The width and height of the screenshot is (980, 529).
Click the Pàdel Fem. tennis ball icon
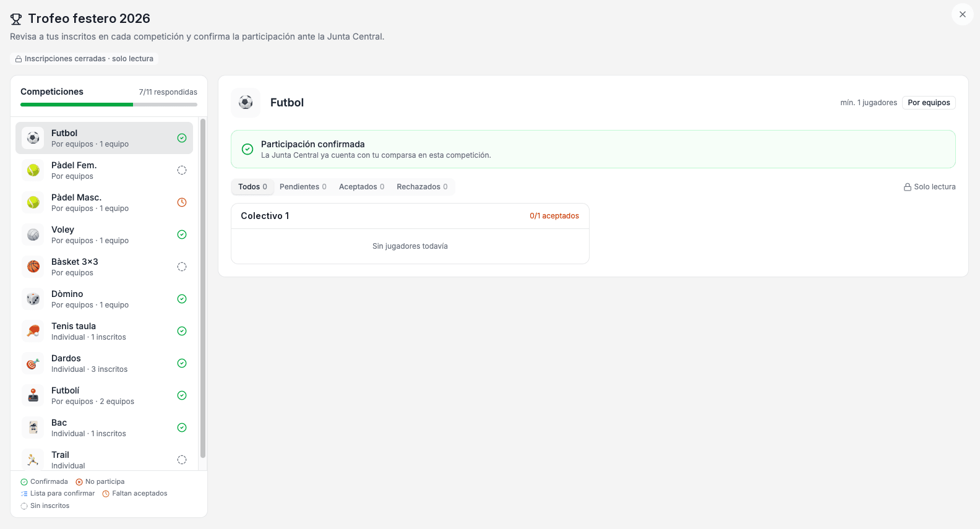(33, 170)
